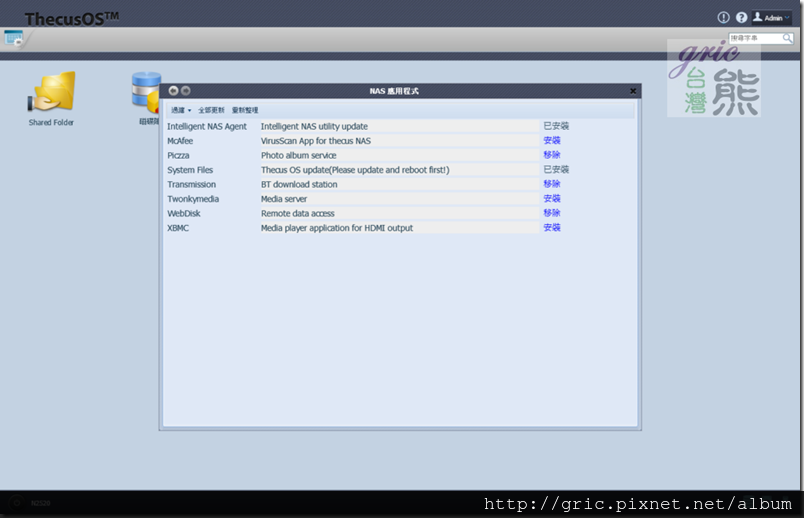Open the control panel icon in the top-left toolbar
Image resolution: width=804 pixels, height=518 pixels.
pyautogui.click(x=13, y=38)
